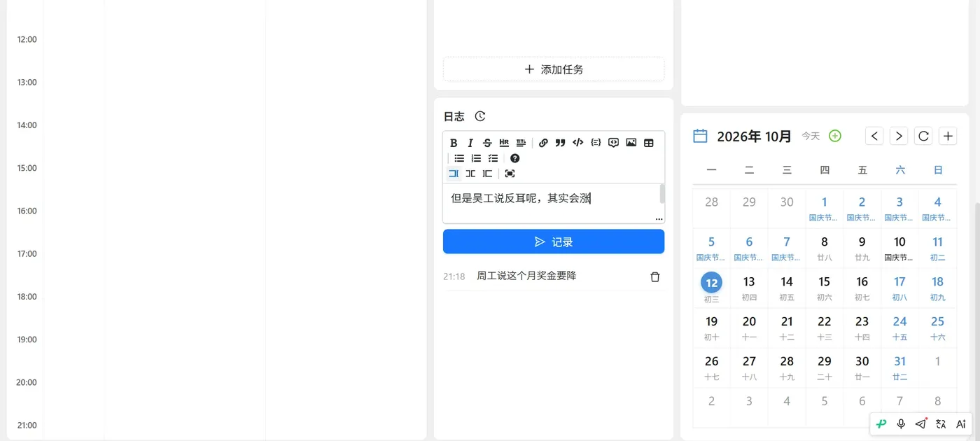Click the journal editor's vertical scrollbar

[x=662, y=194]
